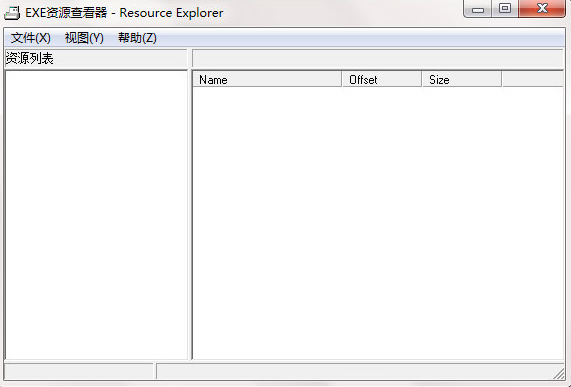
Task: Open the 帮助(Z) menu
Action: coord(137,38)
